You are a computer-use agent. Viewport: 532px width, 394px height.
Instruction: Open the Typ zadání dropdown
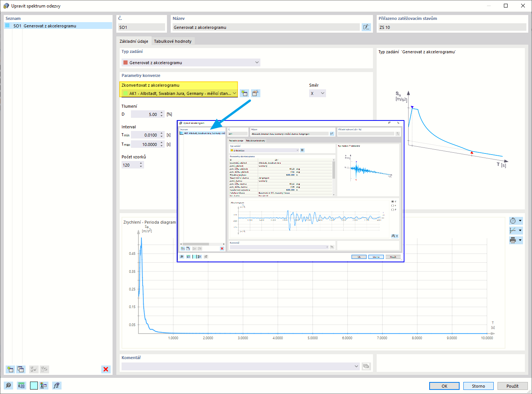coord(191,63)
